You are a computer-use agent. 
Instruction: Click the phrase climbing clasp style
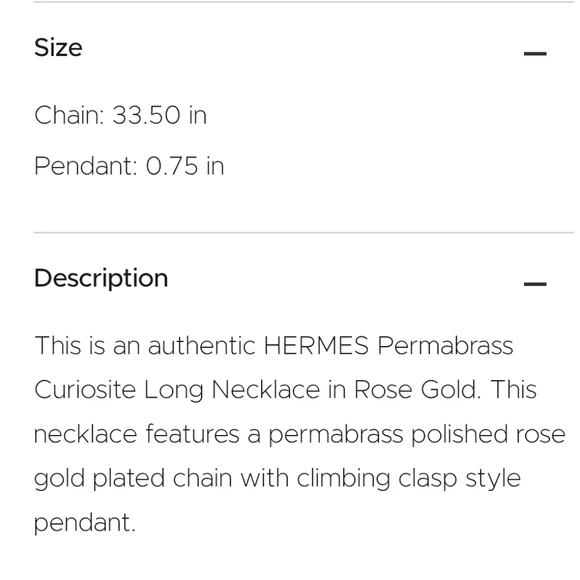(x=409, y=478)
